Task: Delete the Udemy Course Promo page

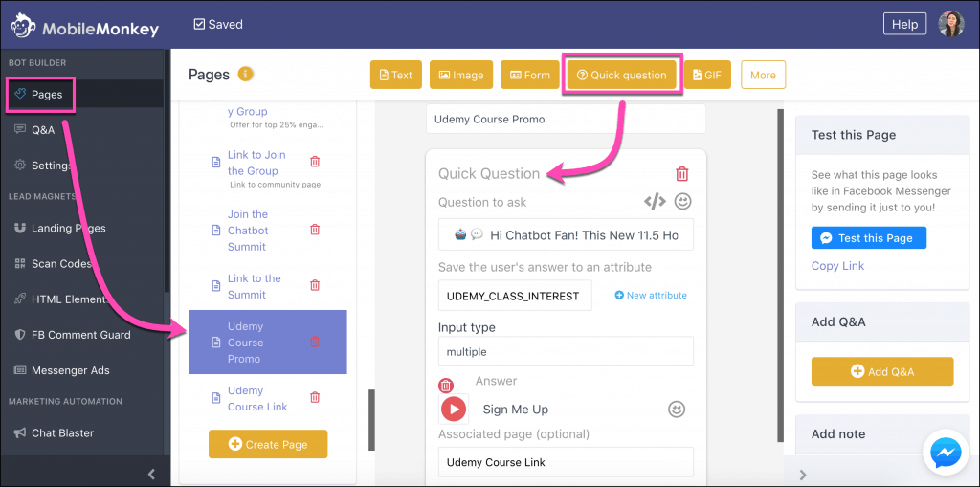Action: tap(315, 342)
